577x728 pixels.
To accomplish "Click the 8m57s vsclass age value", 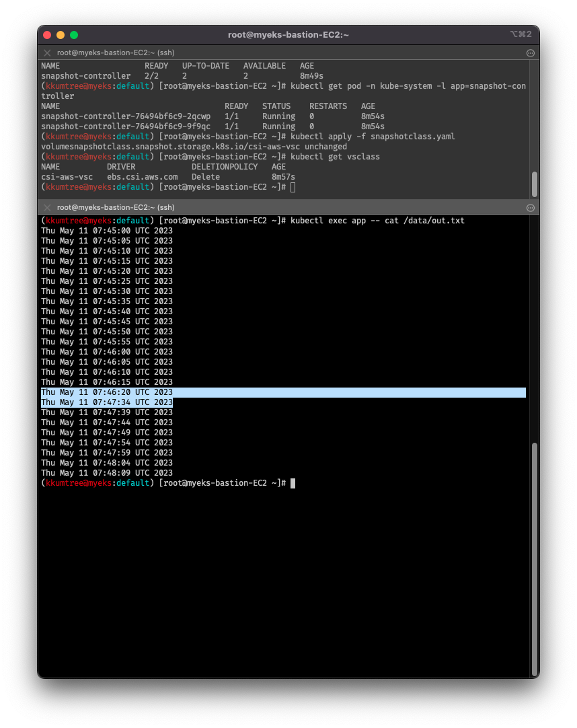I will (x=283, y=177).
